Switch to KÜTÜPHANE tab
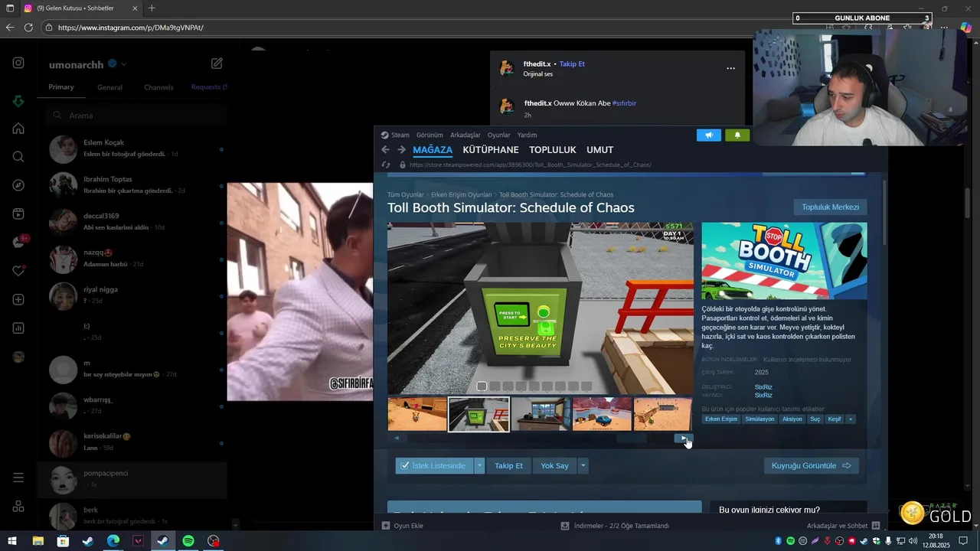 pyautogui.click(x=491, y=150)
